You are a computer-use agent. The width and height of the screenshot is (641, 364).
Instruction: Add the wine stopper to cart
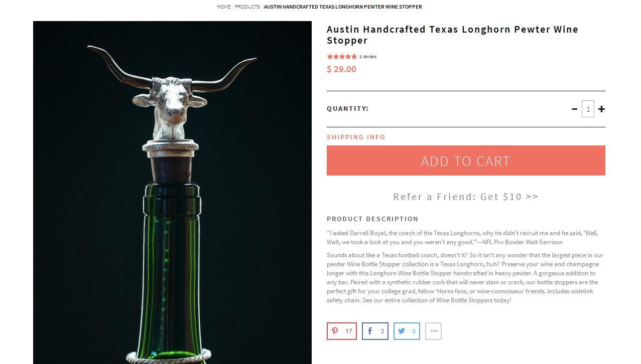(466, 160)
